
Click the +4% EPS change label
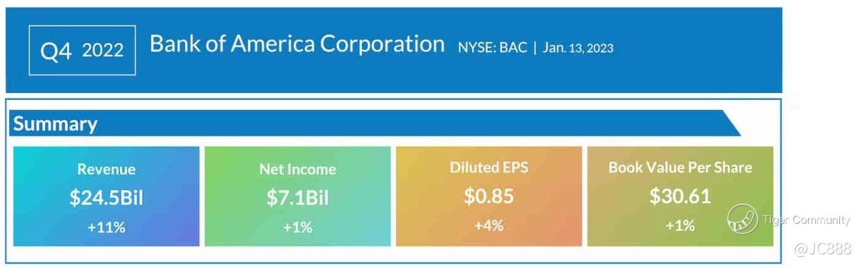click(x=488, y=226)
